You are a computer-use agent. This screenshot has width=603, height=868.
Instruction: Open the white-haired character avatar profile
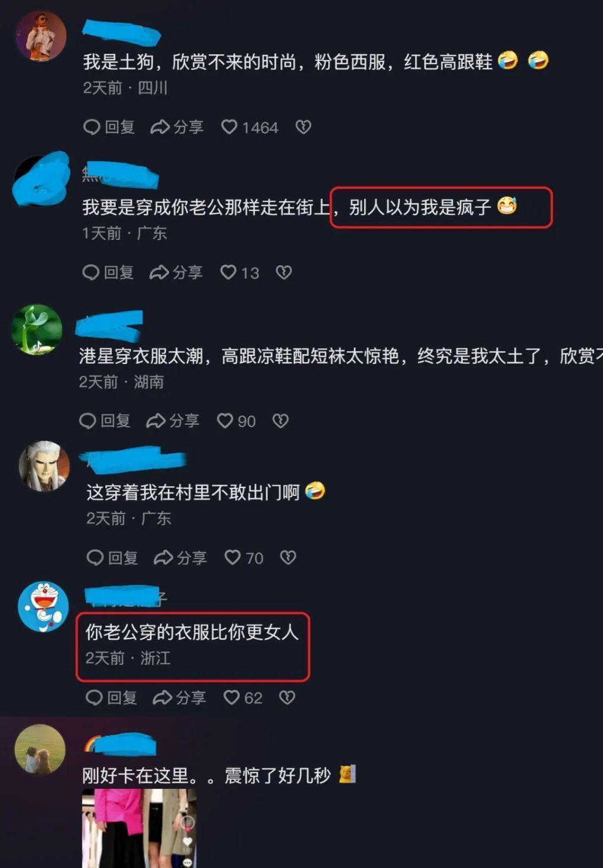point(44,466)
